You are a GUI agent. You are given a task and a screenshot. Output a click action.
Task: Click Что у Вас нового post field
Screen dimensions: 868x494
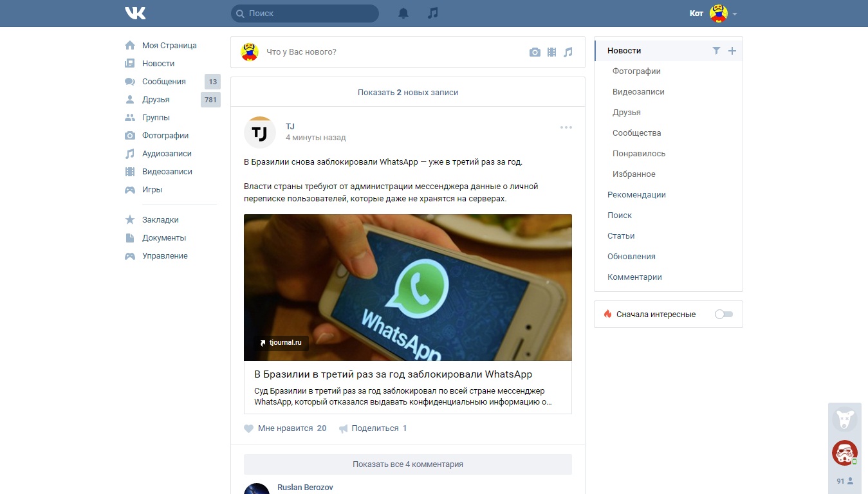pos(392,52)
